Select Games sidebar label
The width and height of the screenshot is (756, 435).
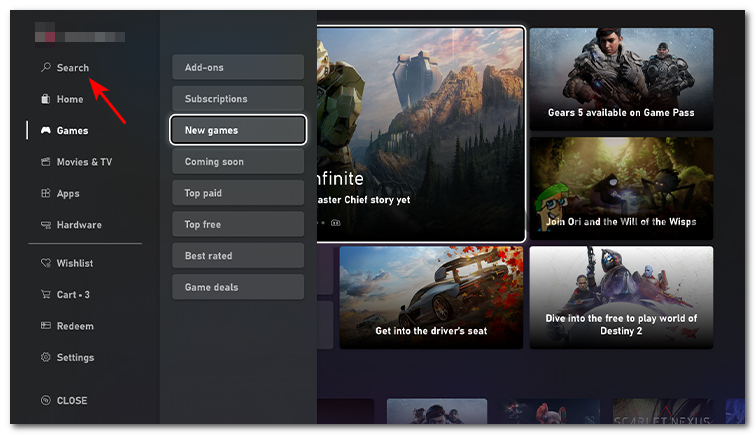[72, 130]
